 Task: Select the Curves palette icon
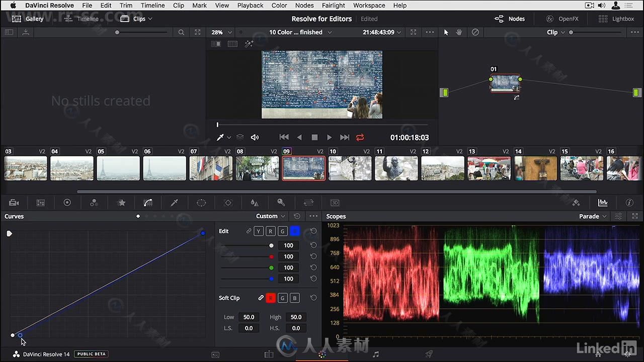[148, 203]
